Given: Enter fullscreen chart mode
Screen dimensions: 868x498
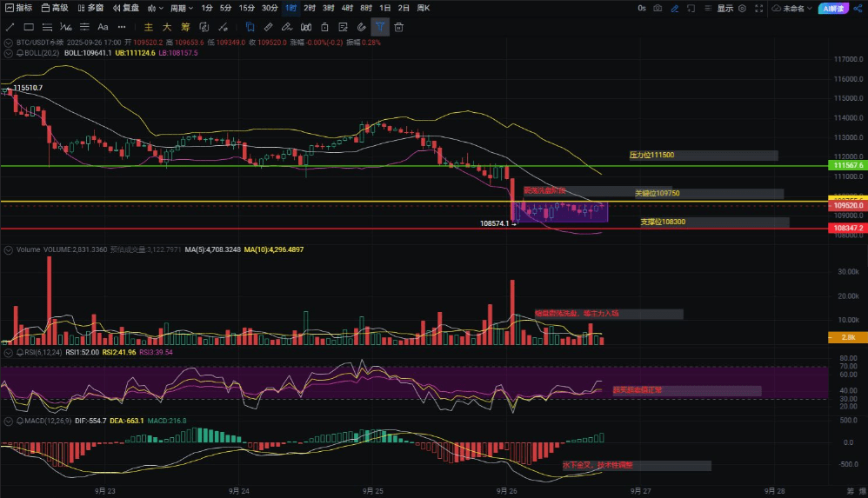Looking at the screenshot, I should tap(759, 9).
